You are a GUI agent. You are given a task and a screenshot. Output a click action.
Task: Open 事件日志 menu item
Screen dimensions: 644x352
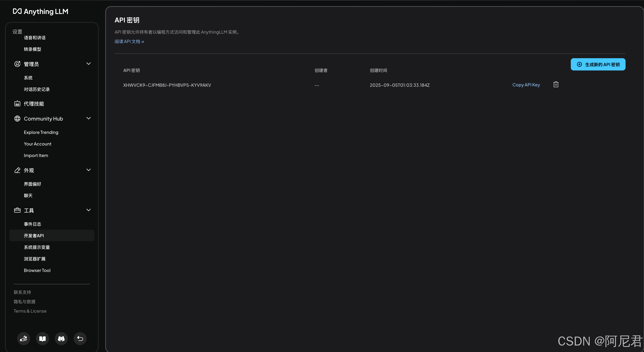[33, 224]
